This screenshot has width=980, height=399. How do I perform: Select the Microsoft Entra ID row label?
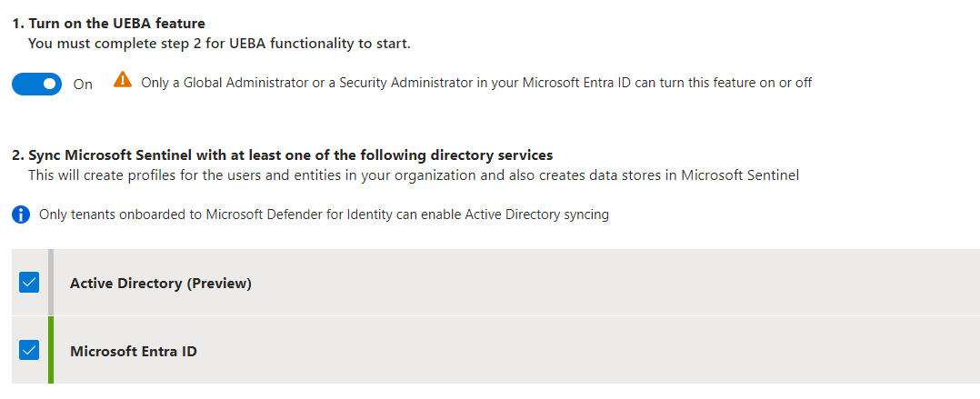tap(133, 351)
